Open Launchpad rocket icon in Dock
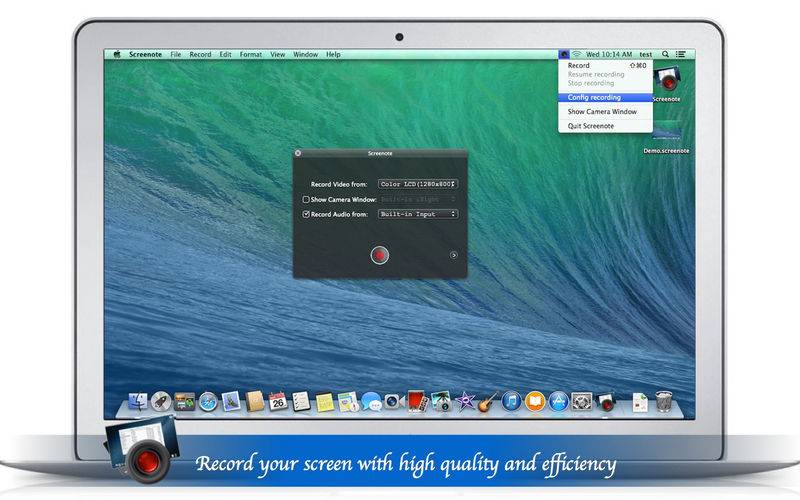 [x=161, y=402]
